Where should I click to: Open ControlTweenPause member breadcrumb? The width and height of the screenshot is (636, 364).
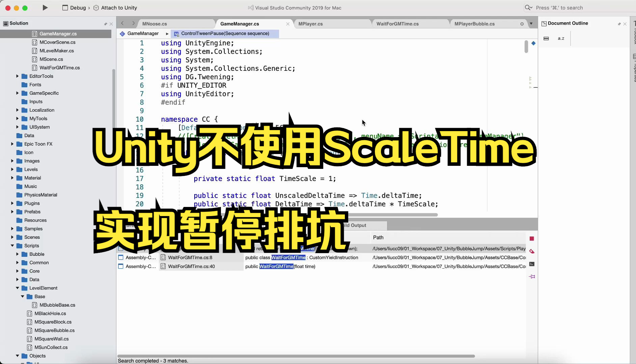click(x=225, y=33)
